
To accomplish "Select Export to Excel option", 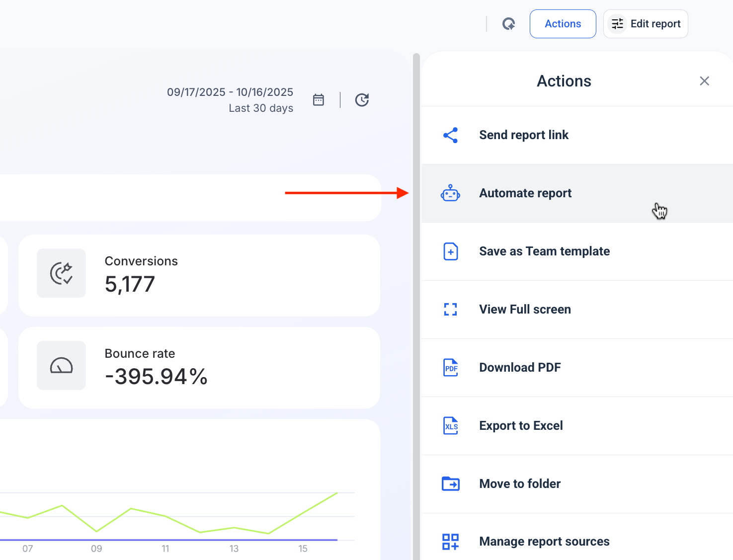I will pos(521,426).
